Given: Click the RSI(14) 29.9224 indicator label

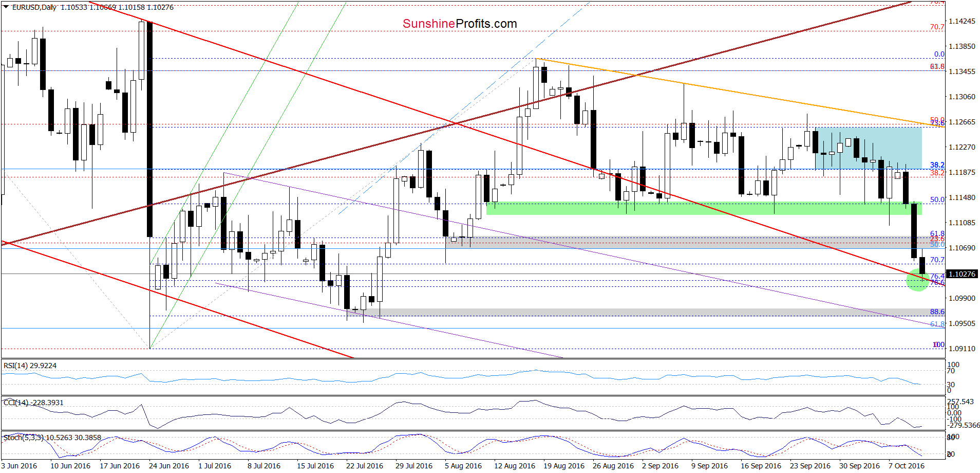Looking at the screenshot, I should coord(30,366).
